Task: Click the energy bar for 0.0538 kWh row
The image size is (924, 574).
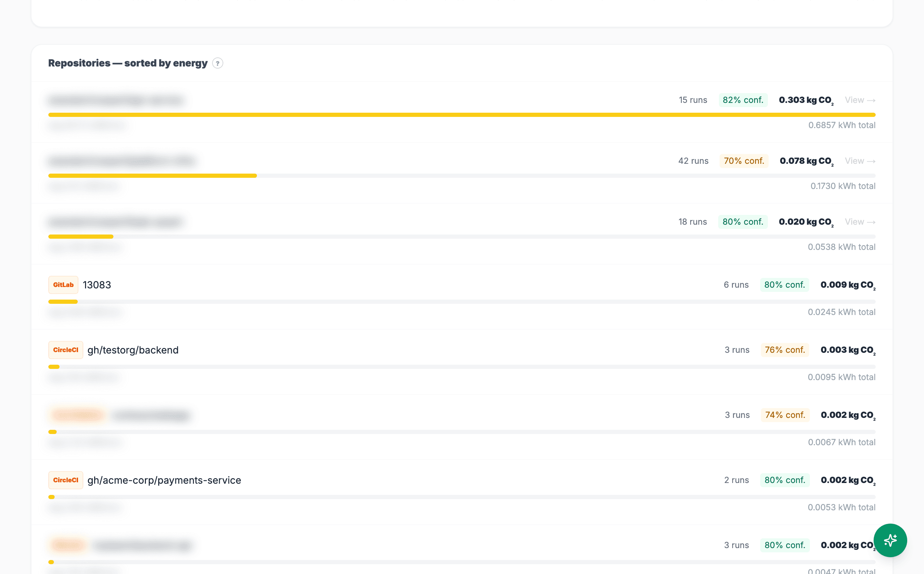Action: click(x=462, y=237)
